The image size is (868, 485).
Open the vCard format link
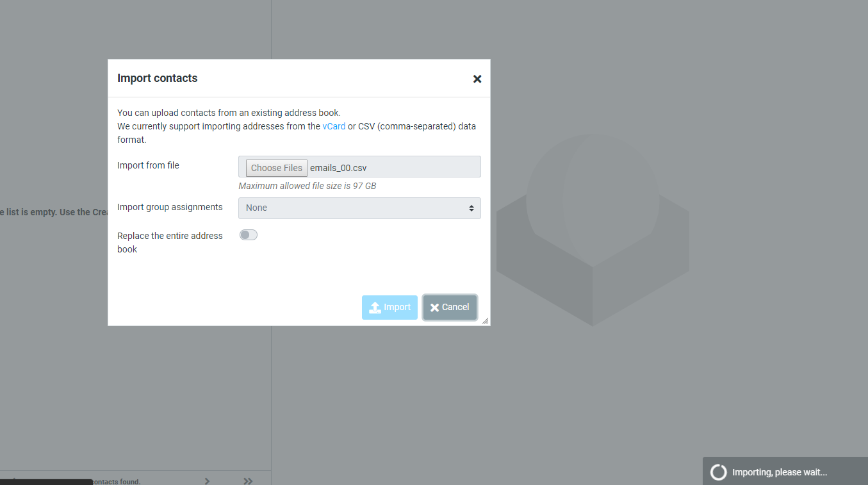pyautogui.click(x=334, y=126)
